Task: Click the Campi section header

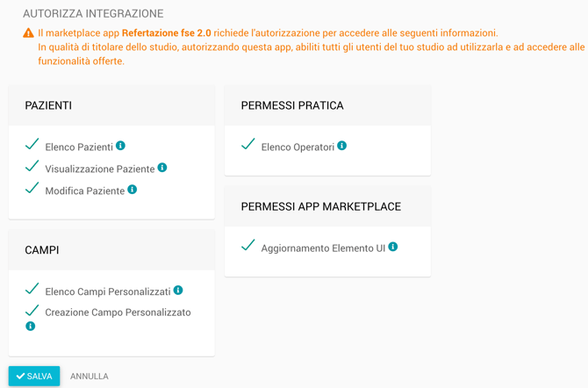Action: pyautogui.click(x=42, y=250)
